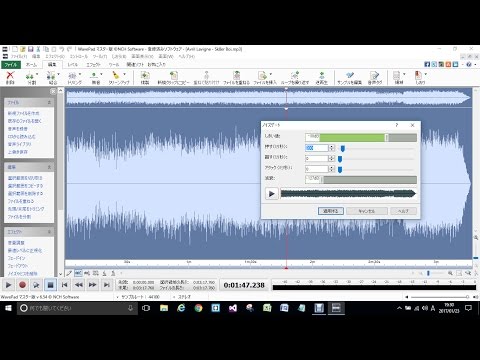Click the Join (結合) toolbar icon

[52, 78]
